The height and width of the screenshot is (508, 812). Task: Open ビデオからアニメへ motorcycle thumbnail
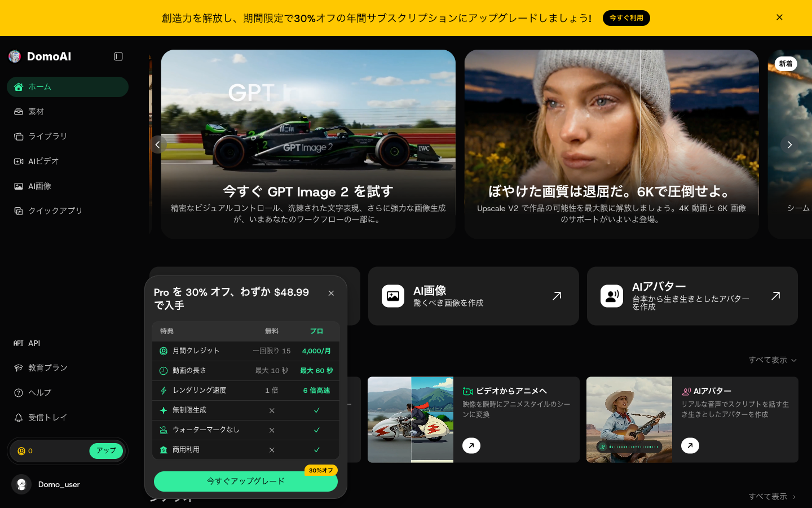411,420
